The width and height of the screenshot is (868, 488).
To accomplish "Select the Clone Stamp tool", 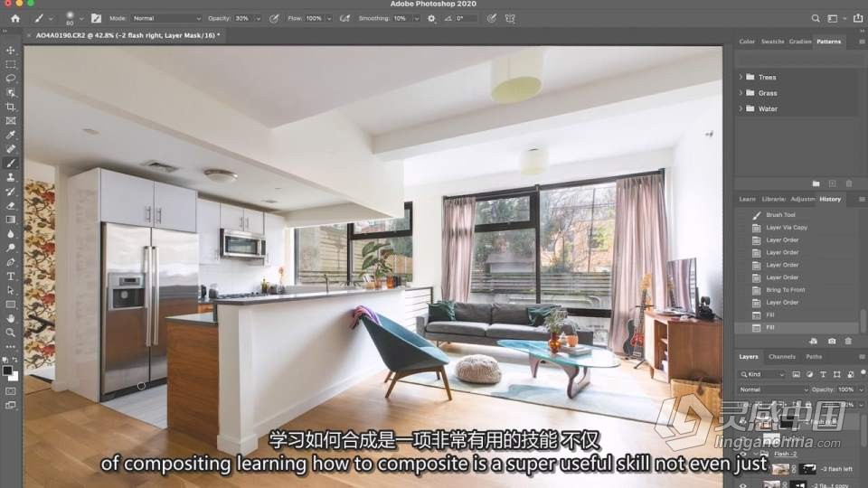I will [x=11, y=178].
